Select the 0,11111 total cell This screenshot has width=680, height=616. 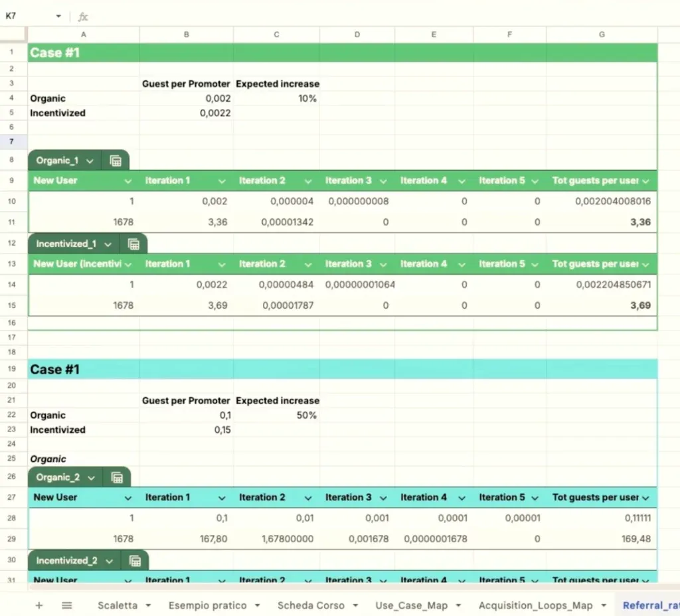[x=602, y=518]
